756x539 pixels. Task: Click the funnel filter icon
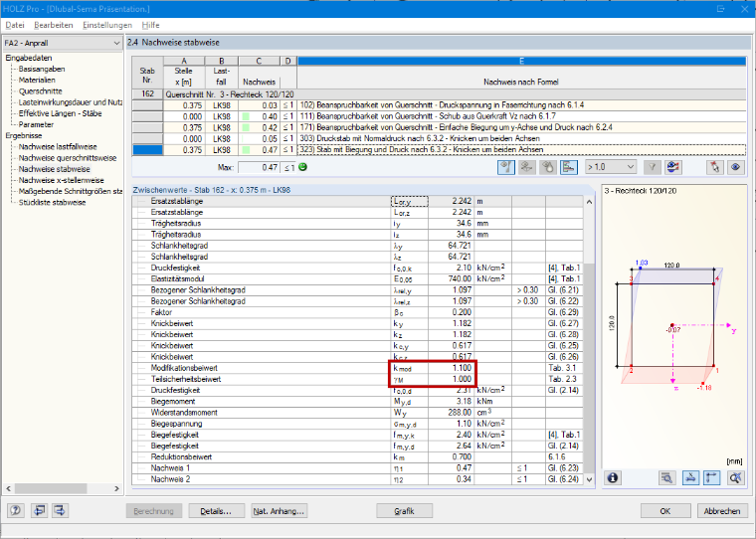coord(652,167)
